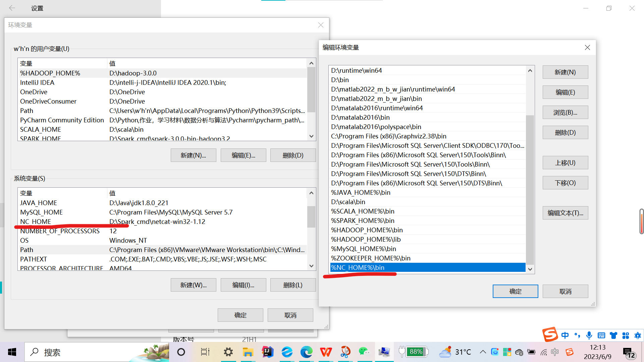The image size is (644, 362).
Task: Toggle the Sogou Chinese/English 中 mode
Action: pyautogui.click(x=565, y=335)
